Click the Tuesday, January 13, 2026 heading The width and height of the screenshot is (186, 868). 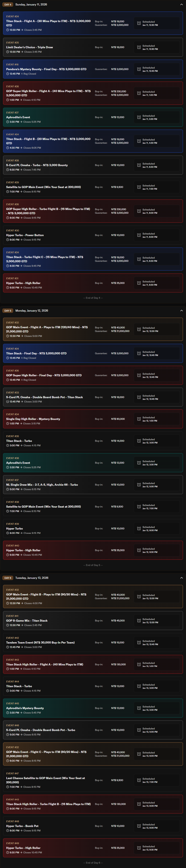[x=32, y=578]
